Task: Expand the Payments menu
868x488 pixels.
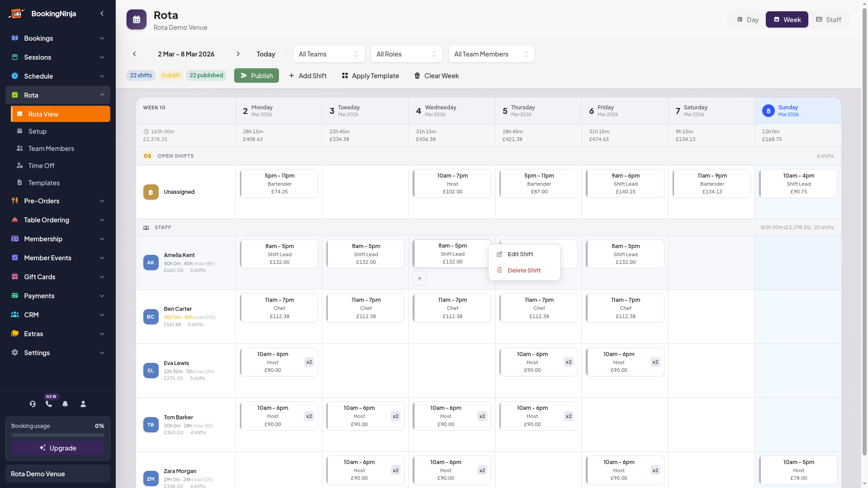Action: (58, 296)
